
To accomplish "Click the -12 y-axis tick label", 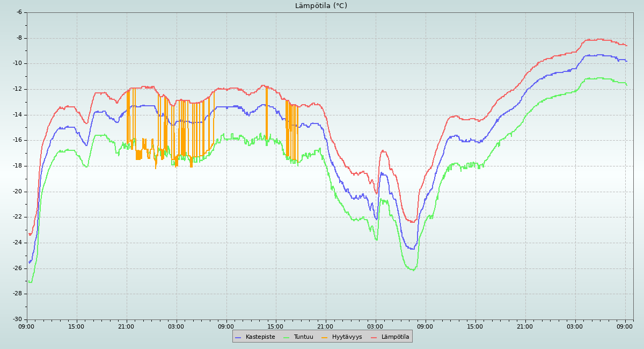I will point(17,89).
